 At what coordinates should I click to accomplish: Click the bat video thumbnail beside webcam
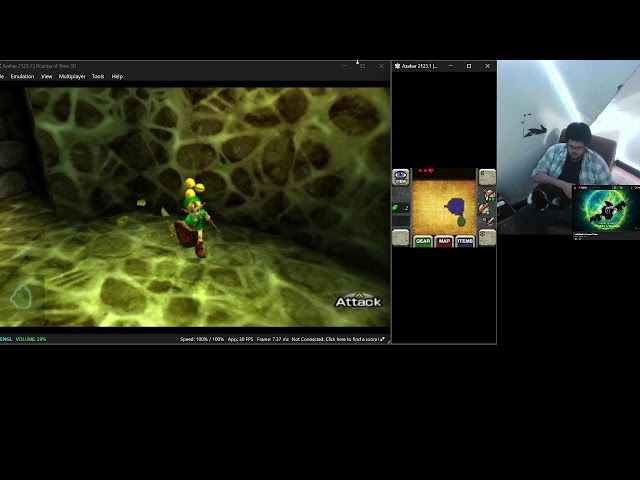click(x=606, y=211)
